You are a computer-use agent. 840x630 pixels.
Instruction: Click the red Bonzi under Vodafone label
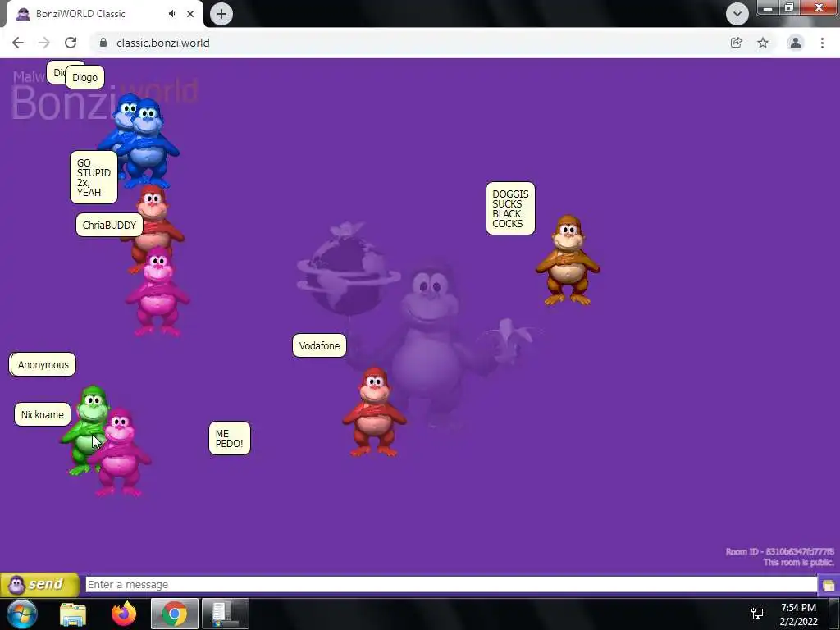coord(374,412)
